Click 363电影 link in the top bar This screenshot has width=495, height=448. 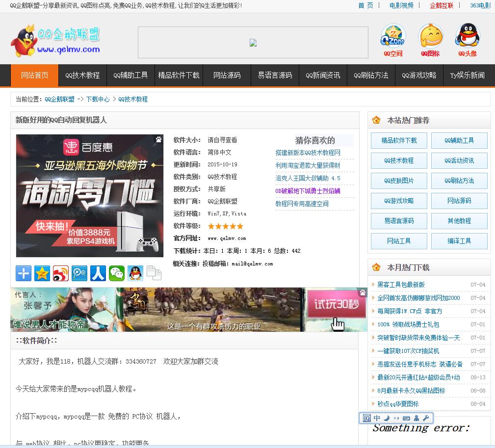click(480, 5)
